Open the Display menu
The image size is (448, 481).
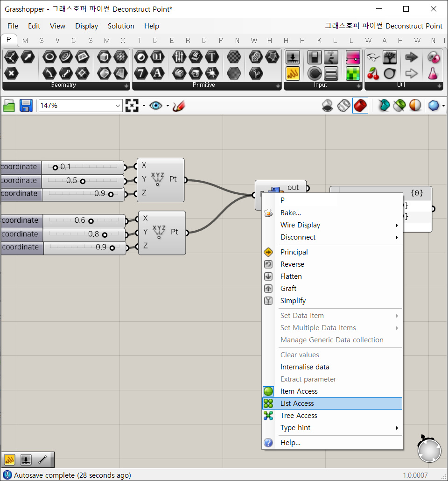[86, 26]
